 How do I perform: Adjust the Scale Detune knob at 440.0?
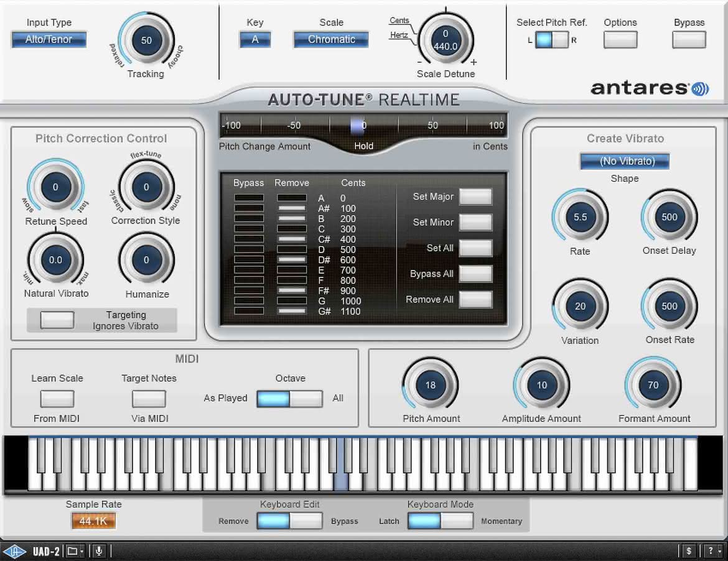pos(446,40)
